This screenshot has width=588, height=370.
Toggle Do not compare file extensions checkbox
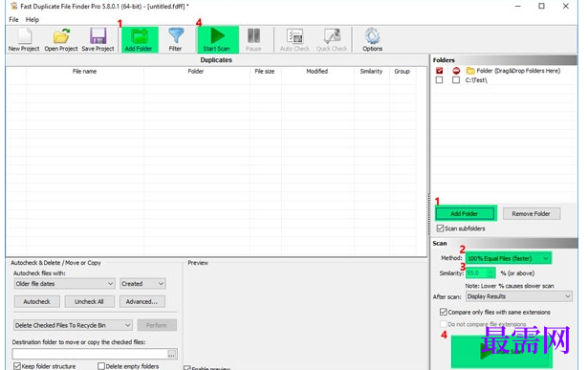point(444,324)
